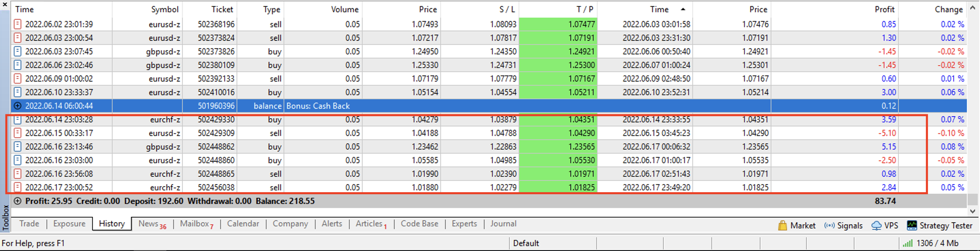Click the sell order icon for ticket 502392133

point(17,79)
